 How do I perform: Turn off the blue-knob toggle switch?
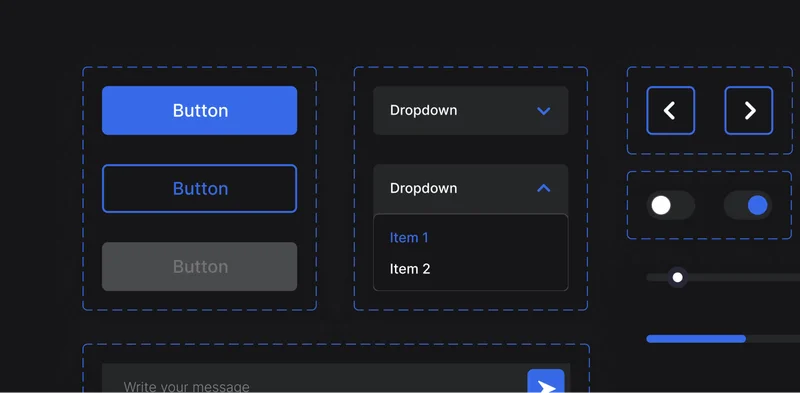click(x=748, y=205)
